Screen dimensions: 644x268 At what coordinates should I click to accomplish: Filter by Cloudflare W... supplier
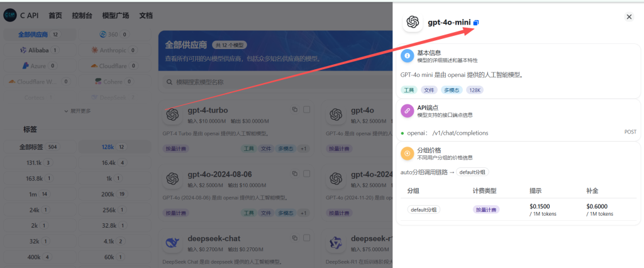(40, 81)
